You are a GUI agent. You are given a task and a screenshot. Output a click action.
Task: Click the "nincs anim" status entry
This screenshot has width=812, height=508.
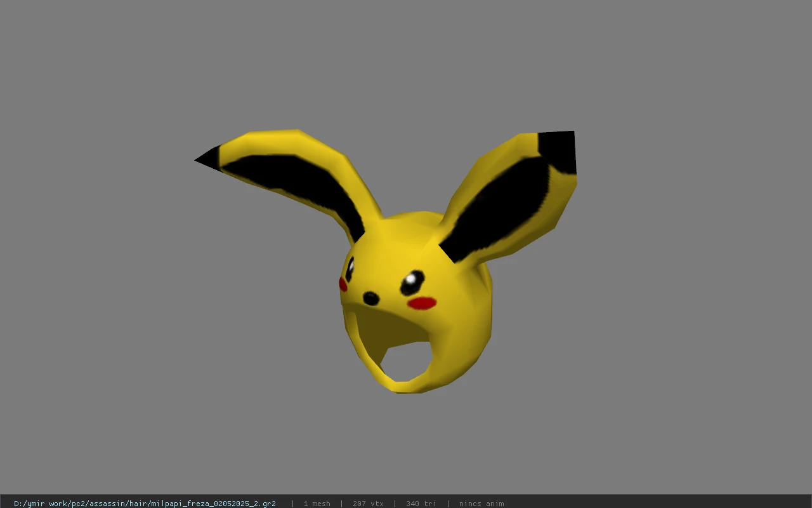481,504
